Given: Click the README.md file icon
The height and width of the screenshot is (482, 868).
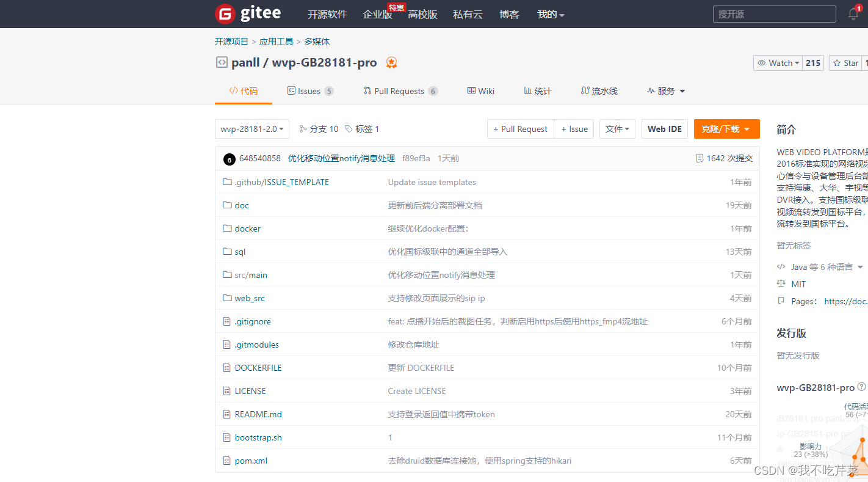Looking at the screenshot, I should click(227, 414).
